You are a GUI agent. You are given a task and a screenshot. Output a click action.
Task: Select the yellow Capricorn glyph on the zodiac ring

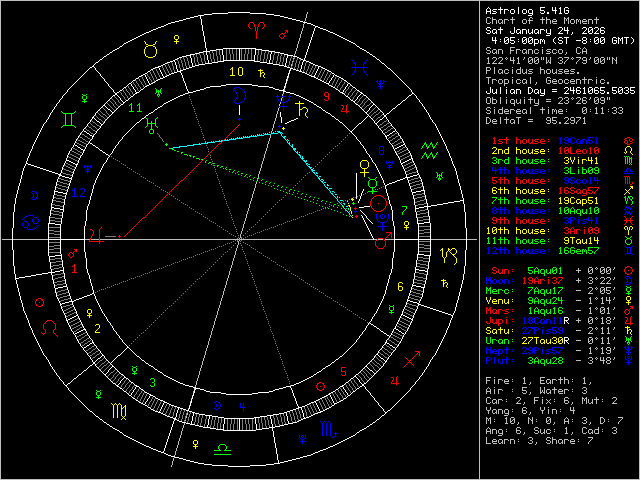[x=449, y=256]
